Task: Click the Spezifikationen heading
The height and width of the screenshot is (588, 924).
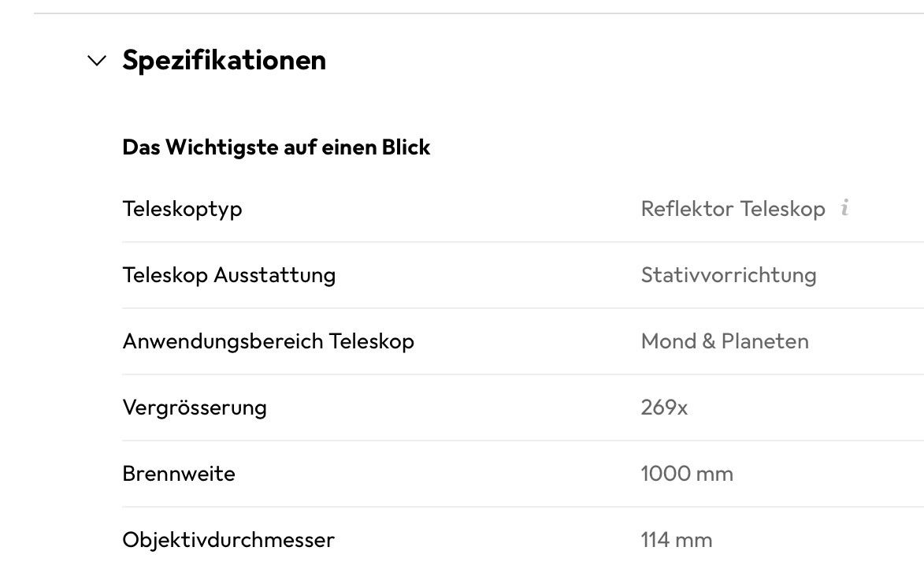Action: pos(224,60)
